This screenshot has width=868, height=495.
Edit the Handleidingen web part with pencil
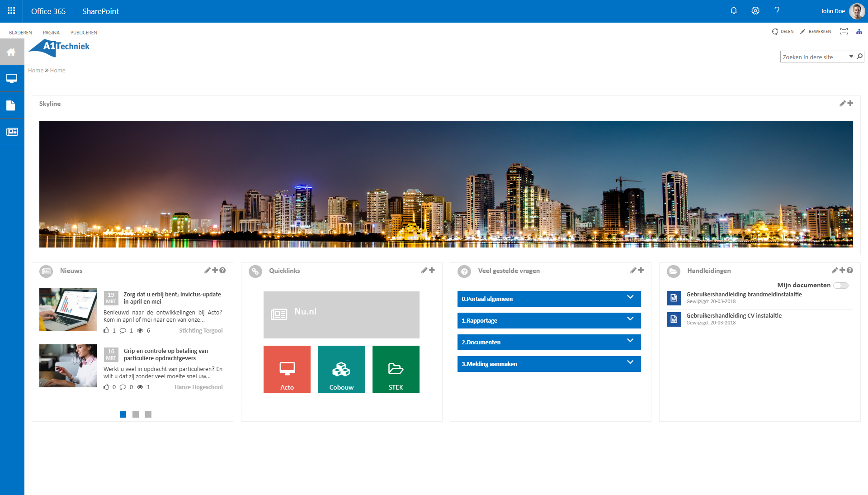[835, 271]
